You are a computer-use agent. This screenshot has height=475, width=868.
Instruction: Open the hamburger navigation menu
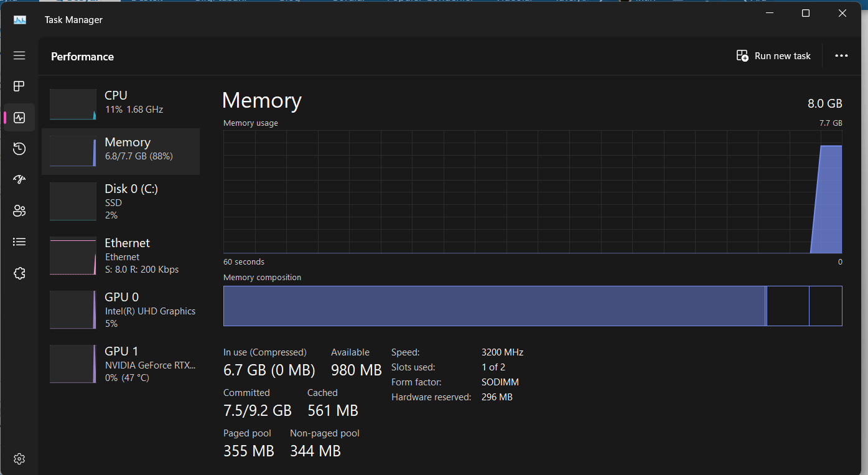[19, 56]
